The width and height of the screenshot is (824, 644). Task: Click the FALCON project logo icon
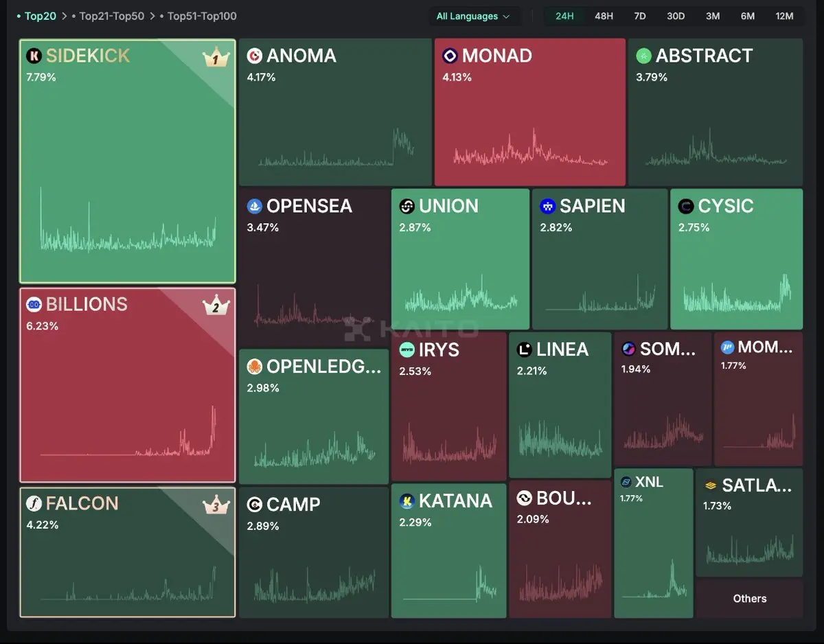(x=34, y=503)
